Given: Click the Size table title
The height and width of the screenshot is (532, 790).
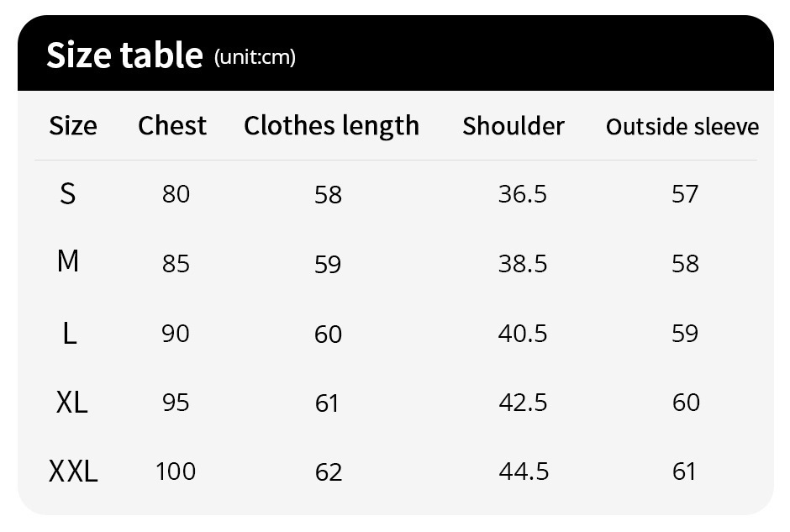Looking at the screenshot, I should [x=124, y=55].
